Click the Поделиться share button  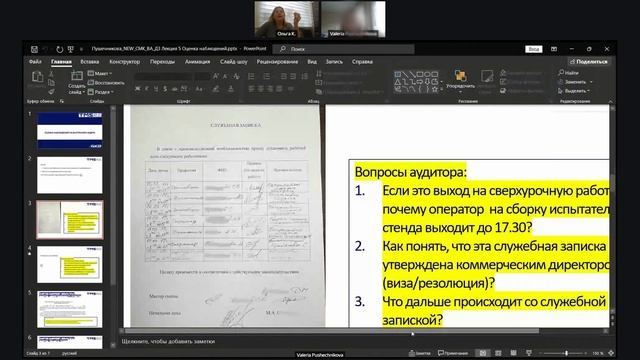(x=589, y=62)
